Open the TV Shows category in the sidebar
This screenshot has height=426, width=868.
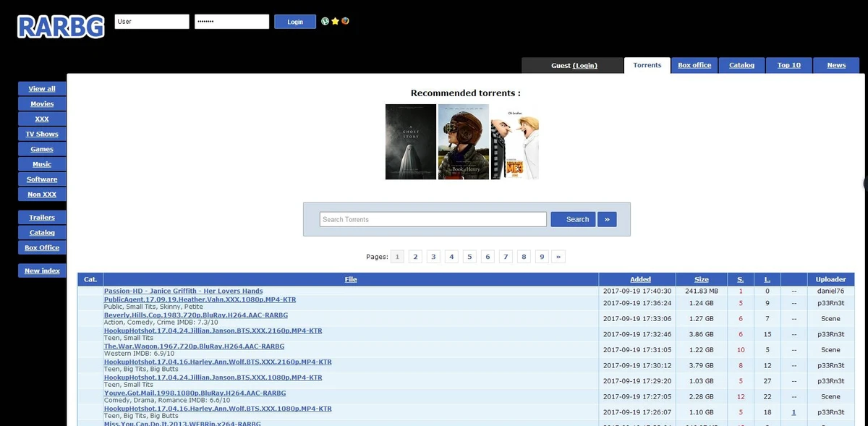(x=42, y=134)
